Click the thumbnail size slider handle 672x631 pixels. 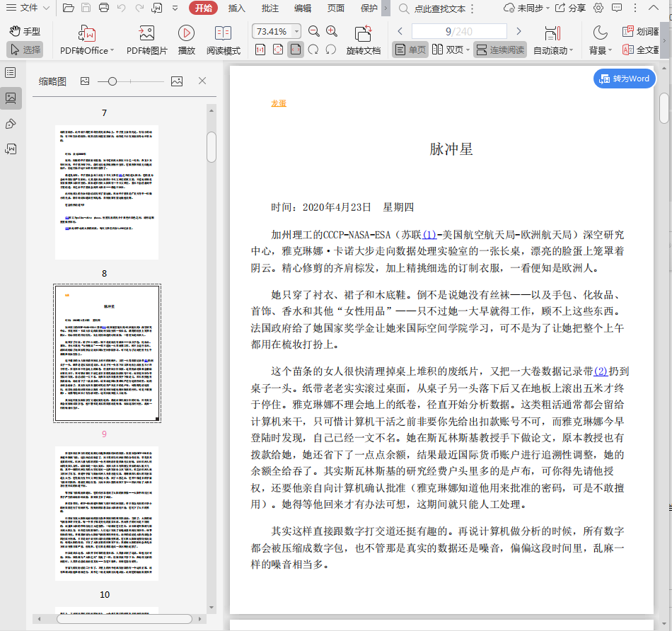pos(112,81)
